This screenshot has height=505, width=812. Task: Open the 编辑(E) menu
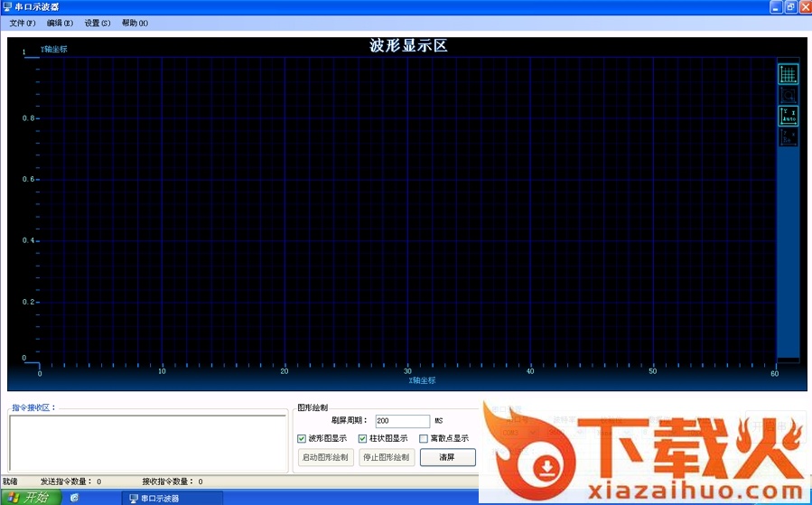tap(60, 23)
